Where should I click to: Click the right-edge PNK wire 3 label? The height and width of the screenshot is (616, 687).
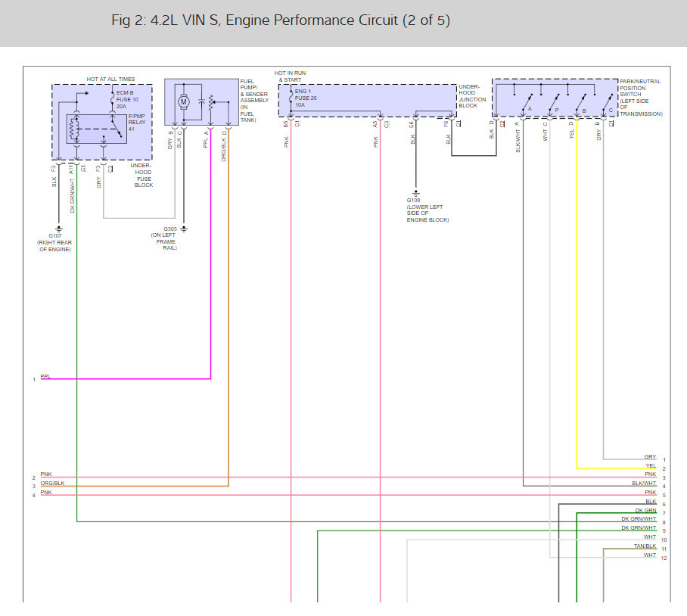[650, 474]
